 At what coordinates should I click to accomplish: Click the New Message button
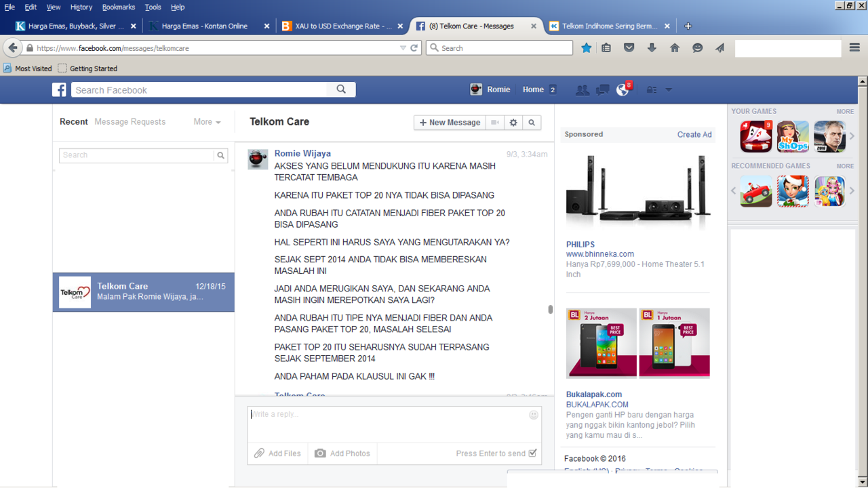[x=450, y=123]
